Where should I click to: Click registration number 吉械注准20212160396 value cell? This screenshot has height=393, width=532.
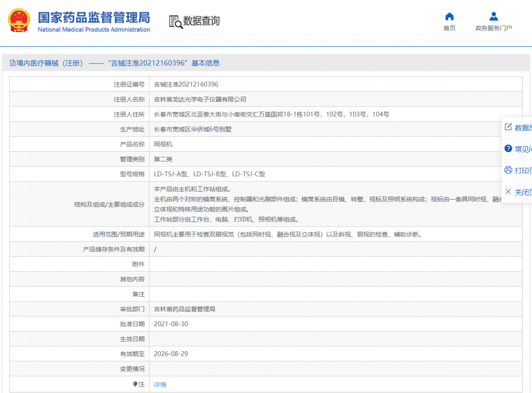click(186, 84)
